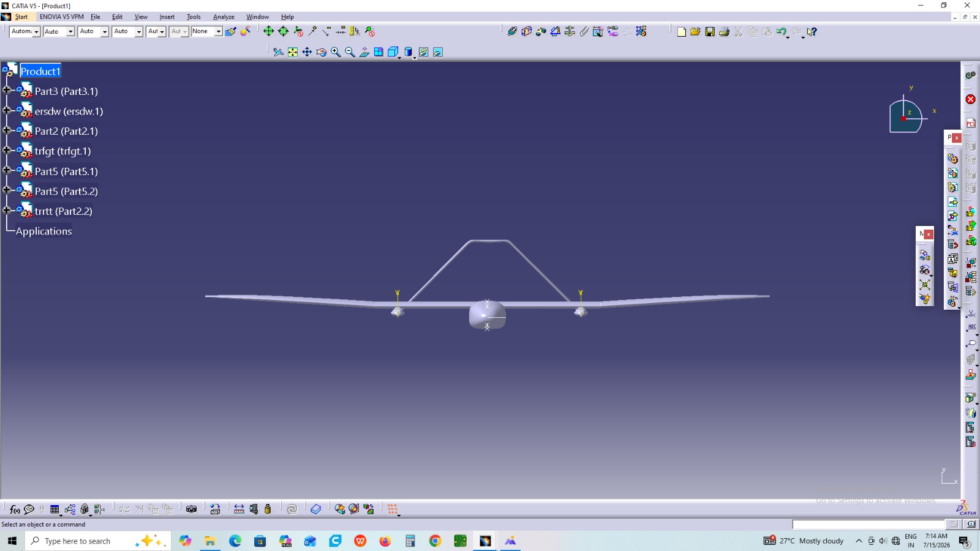Click the command input field in the status bar

(x=869, y=524)
